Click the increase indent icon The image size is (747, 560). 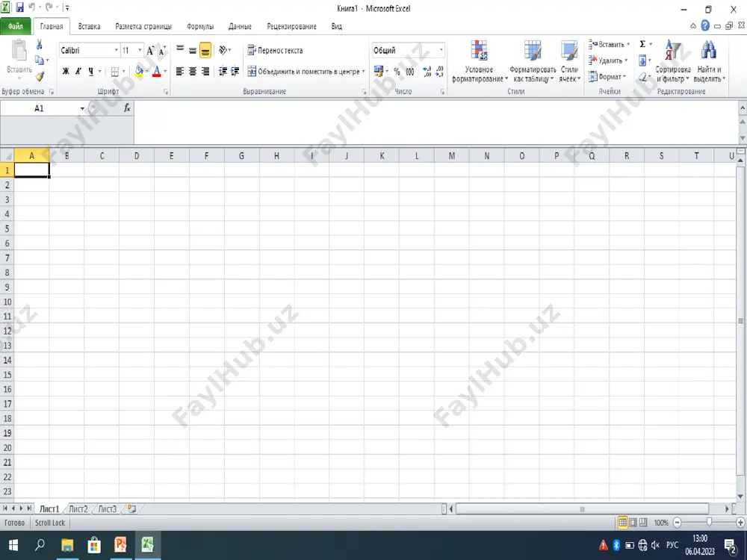tap(235, 72)
